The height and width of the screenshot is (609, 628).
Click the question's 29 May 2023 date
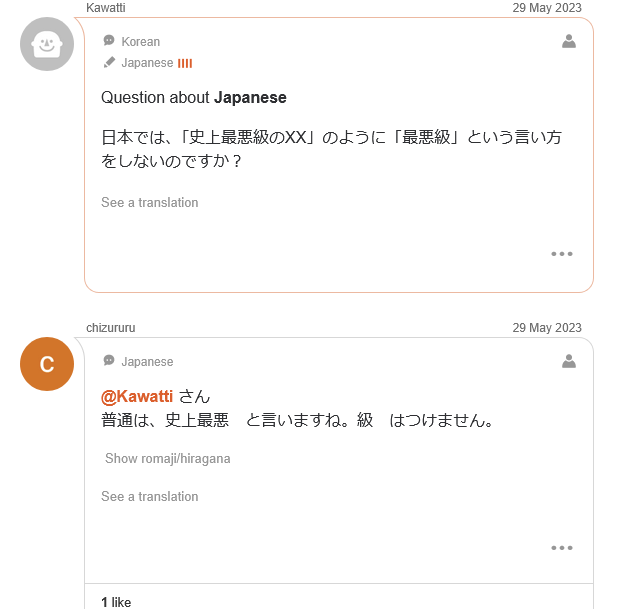coord(546,8)
